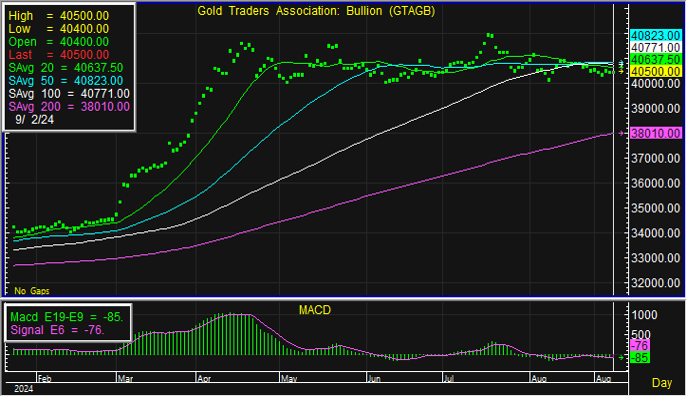
Task: Select the SAvg 50 legend entry
Action: point(66,81)
